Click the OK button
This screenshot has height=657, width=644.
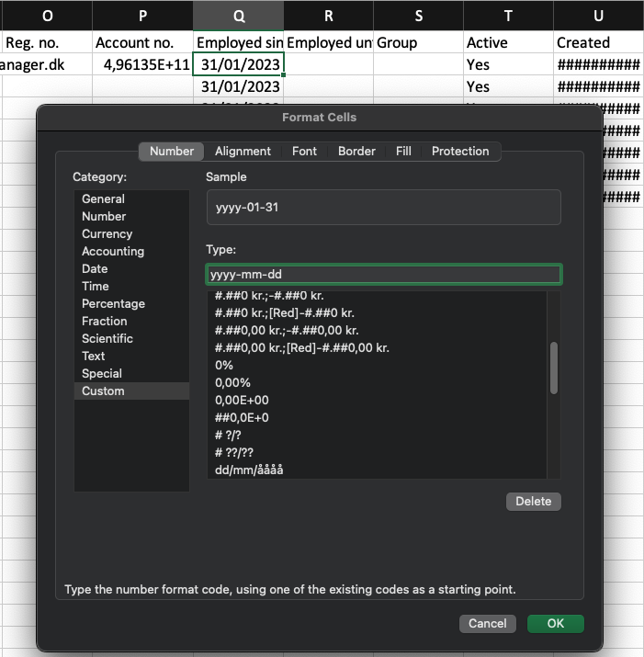(555, 623)
